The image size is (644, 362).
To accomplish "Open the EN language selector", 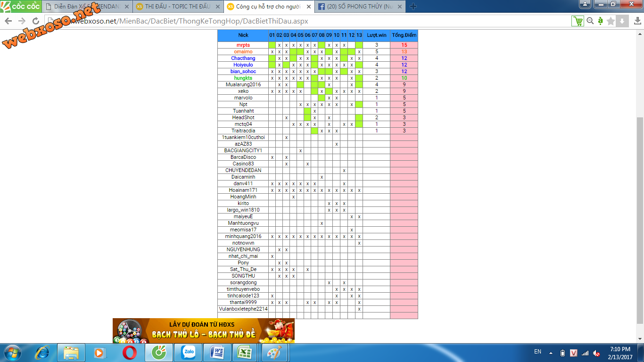I will tap(537, 352).
